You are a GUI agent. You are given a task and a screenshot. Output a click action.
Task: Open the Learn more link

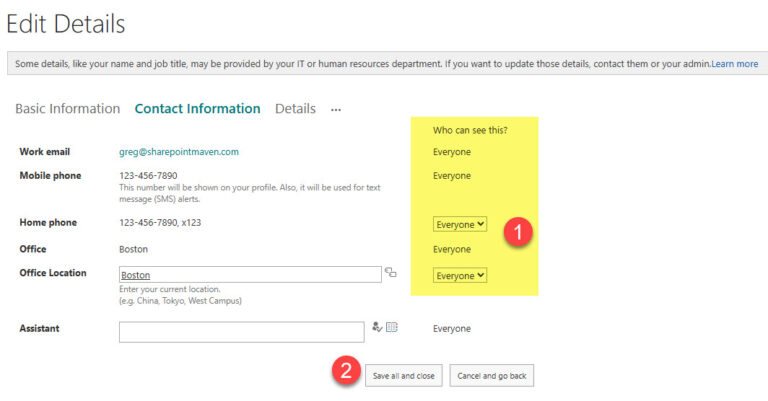(x=735, y=64)
